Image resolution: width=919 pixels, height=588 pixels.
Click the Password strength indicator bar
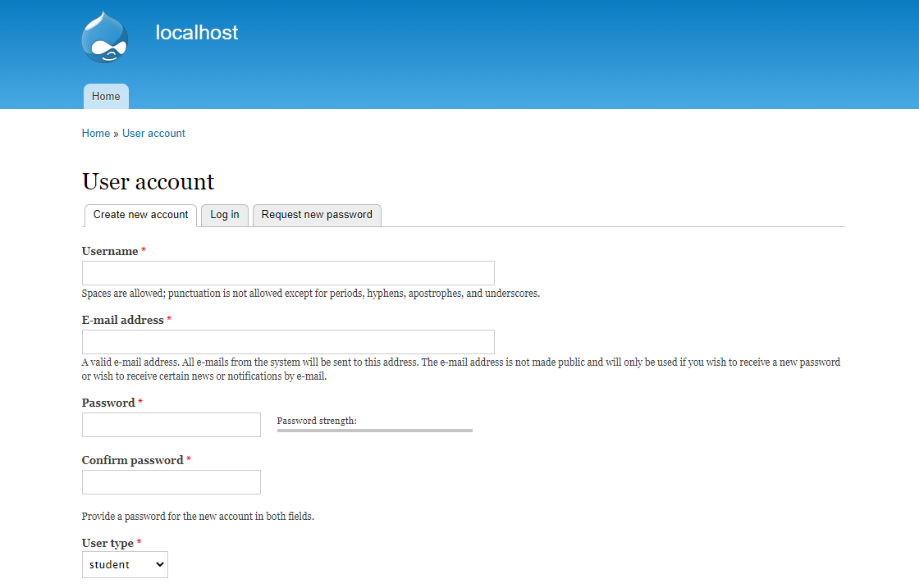point(374,430)
